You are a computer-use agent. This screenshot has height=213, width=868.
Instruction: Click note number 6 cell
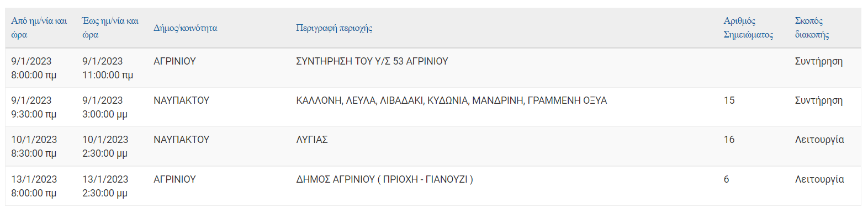(726, 179)
